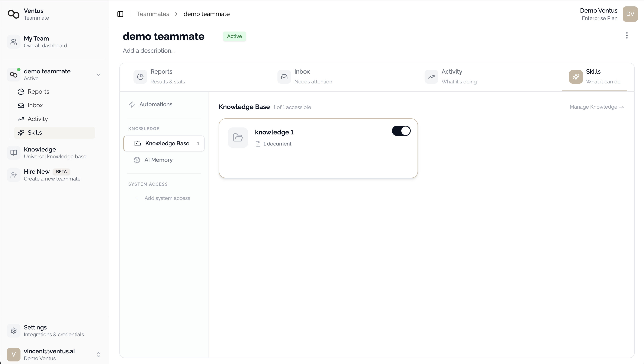Click the Skills sparkle icon

[21, 132]
